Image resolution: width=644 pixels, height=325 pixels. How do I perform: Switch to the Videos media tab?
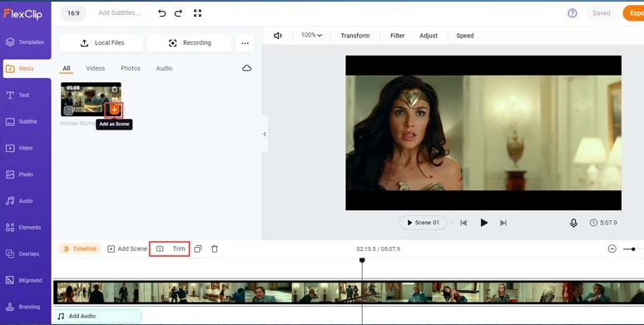[96, 68]
